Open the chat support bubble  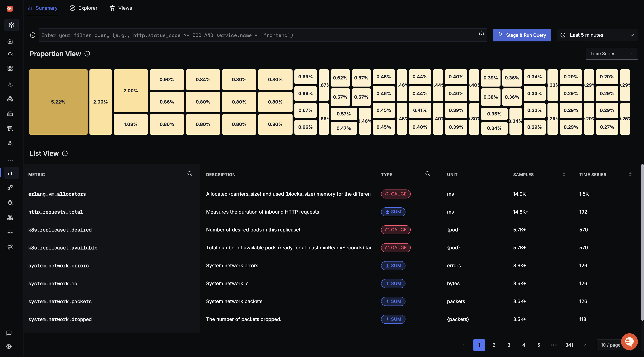coord(629,342)
